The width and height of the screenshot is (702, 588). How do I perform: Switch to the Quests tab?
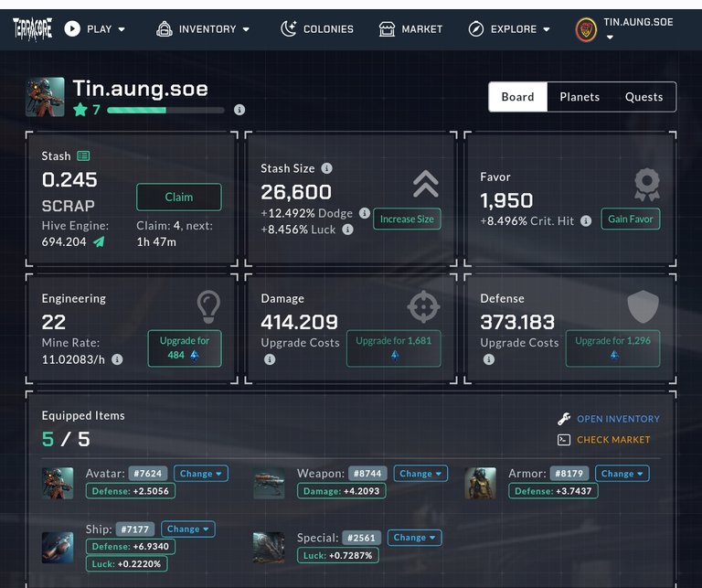click(x=643, y=97)
